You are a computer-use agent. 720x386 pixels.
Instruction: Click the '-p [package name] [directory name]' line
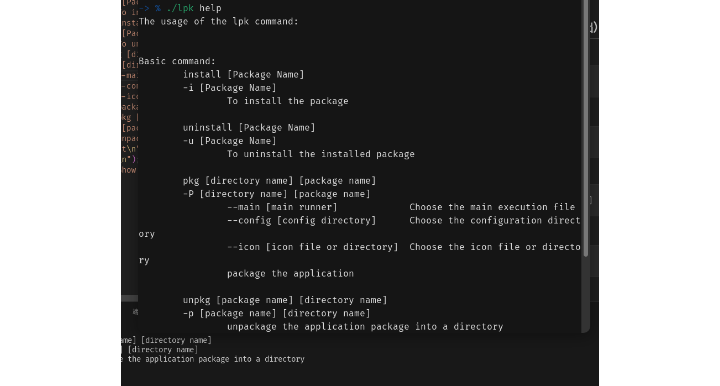tap(276, 313)
